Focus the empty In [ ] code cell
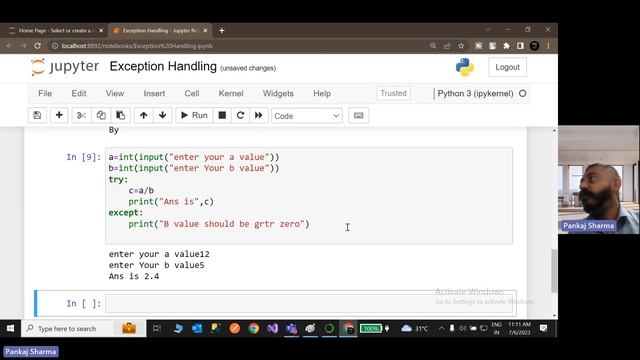 tap(309, 304)
